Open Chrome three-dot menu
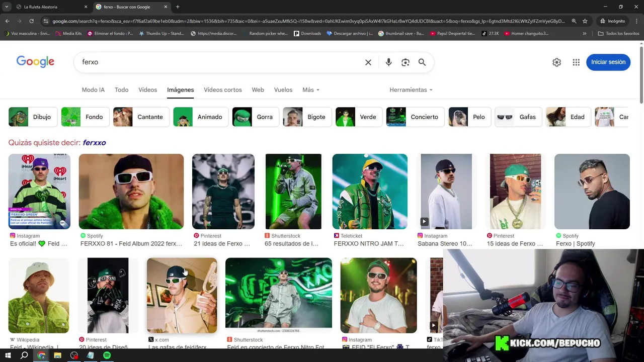This screenshot has height=362, width=644. 636,21
